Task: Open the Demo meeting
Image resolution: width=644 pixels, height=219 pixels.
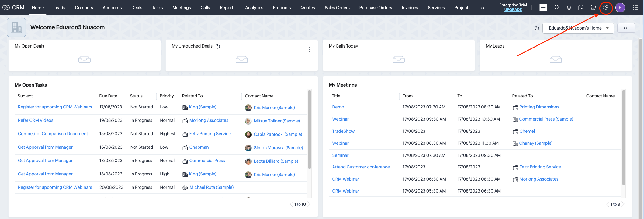Action: pos(338,107)
